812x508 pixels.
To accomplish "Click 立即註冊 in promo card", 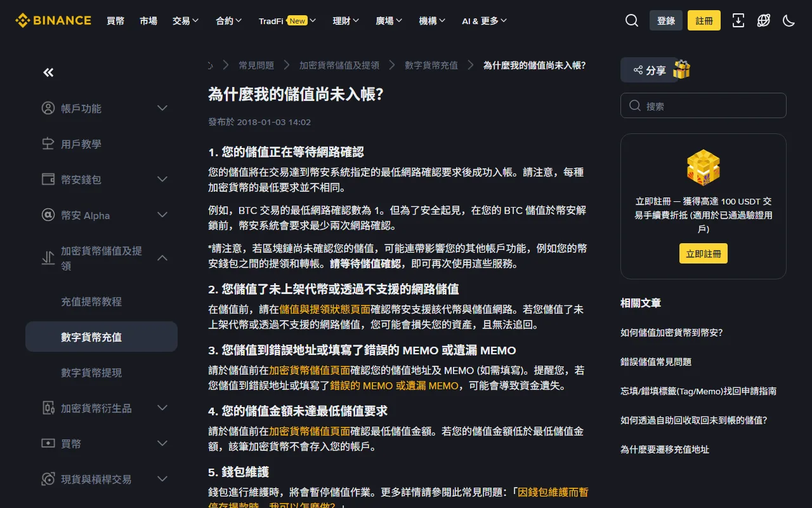I will tap(704, 253).
